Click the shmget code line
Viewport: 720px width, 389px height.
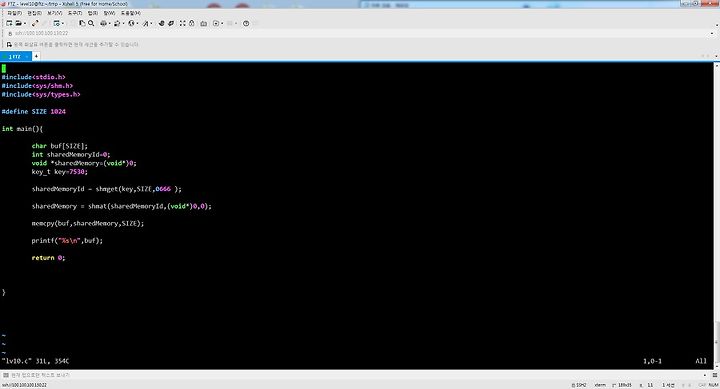107,189
